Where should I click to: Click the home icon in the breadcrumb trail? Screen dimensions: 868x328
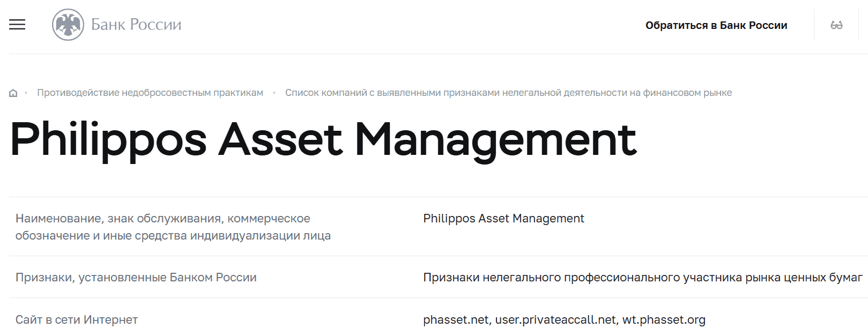(13, 92)
